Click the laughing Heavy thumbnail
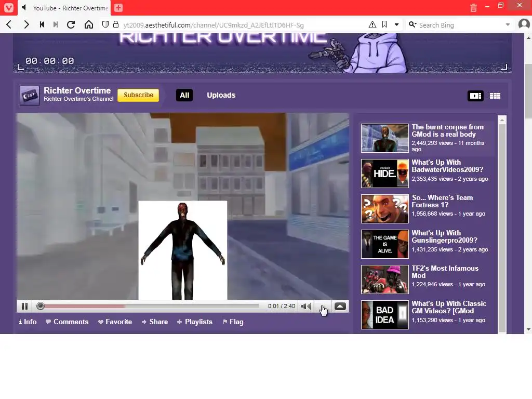Screen dimensions: 532x399 tap(385, 209)
